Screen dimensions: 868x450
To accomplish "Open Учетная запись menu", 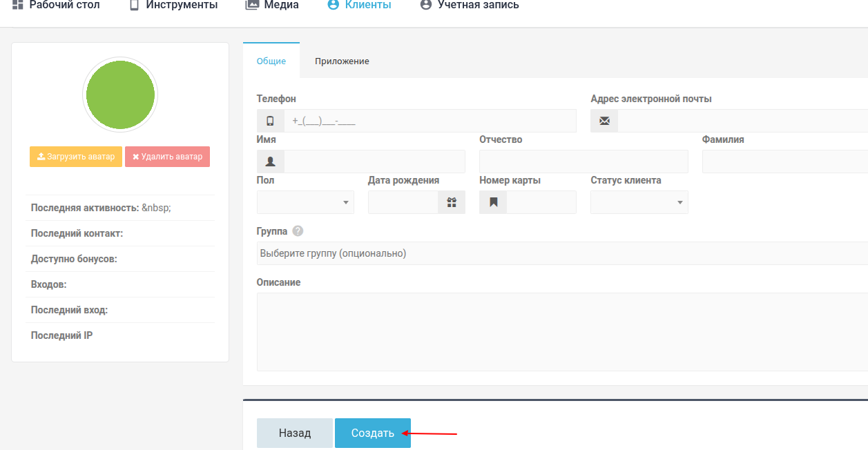I will (470, 5).
